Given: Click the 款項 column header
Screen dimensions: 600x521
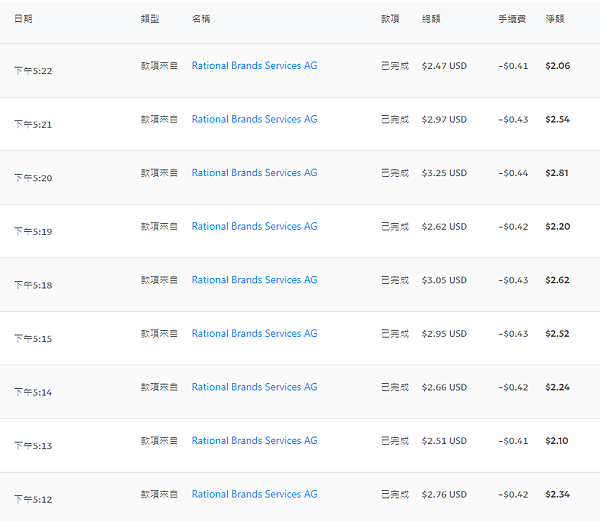Looking at the screenshot, I should pyautogui.click(x=390, y=19).
